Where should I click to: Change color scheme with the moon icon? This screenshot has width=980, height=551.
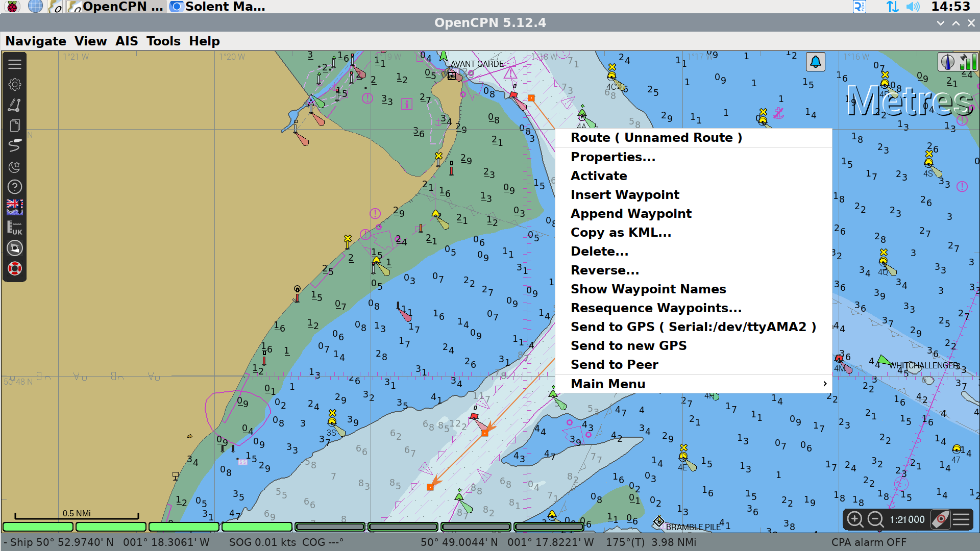tap(15, 166)
